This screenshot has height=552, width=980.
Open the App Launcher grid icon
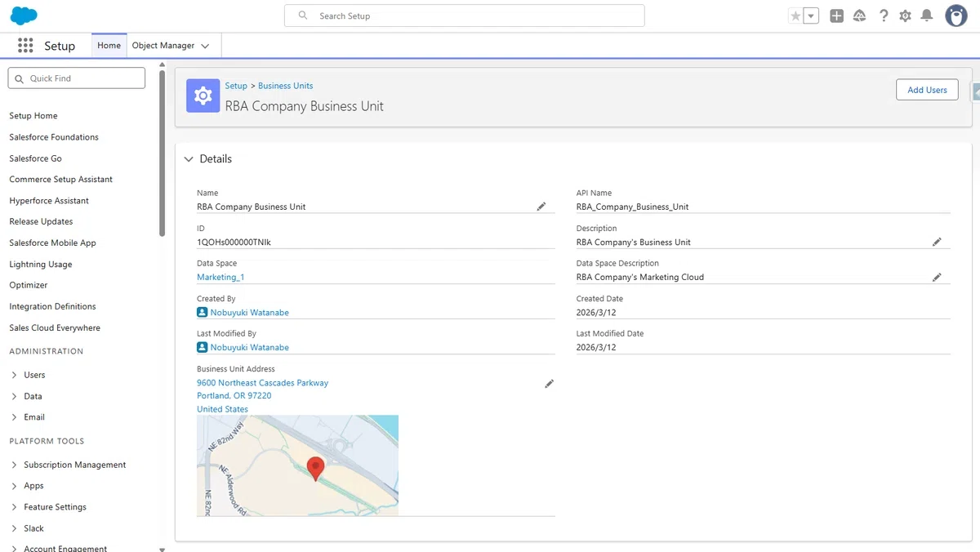25,46
